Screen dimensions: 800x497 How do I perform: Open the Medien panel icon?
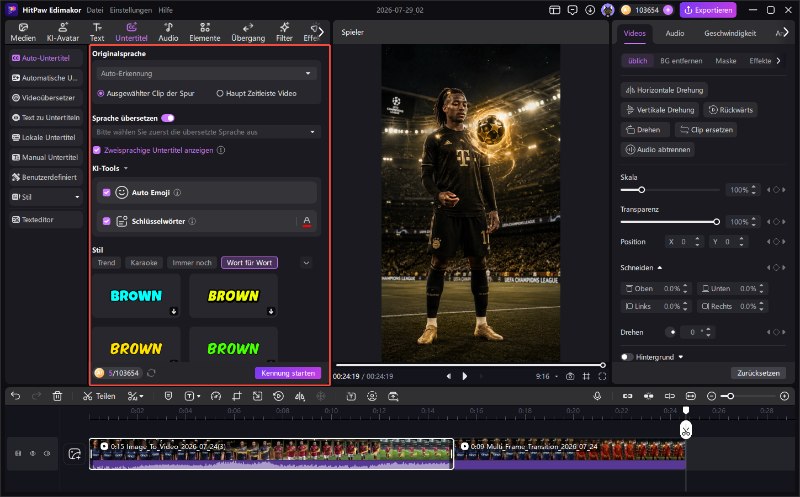pyautogui.click(x=23, y=32)
